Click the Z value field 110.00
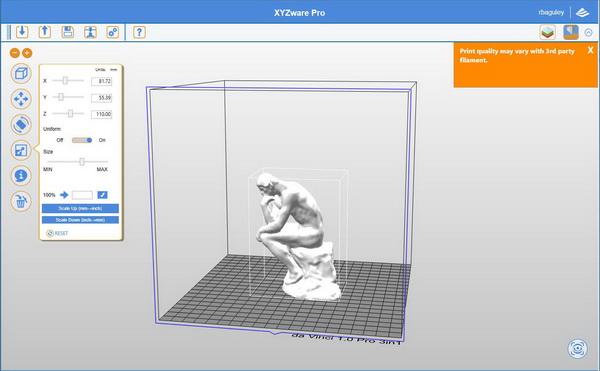 [101, 114]
